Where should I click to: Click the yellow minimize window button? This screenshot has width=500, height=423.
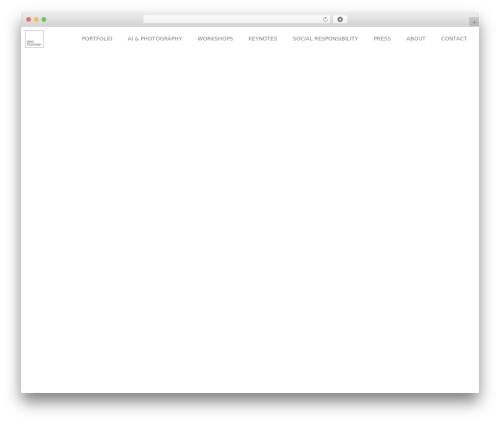(36, 20)
